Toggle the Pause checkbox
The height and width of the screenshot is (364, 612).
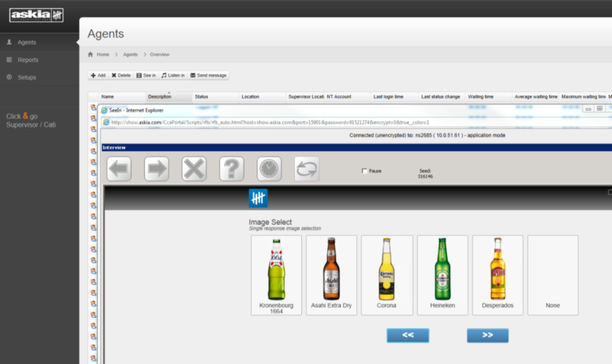[364, 171]
